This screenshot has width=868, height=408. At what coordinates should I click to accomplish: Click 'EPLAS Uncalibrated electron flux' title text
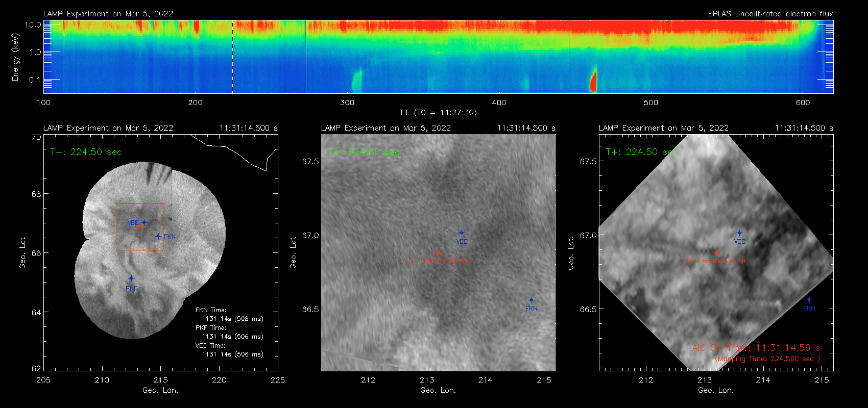click(x=770, y=14)
